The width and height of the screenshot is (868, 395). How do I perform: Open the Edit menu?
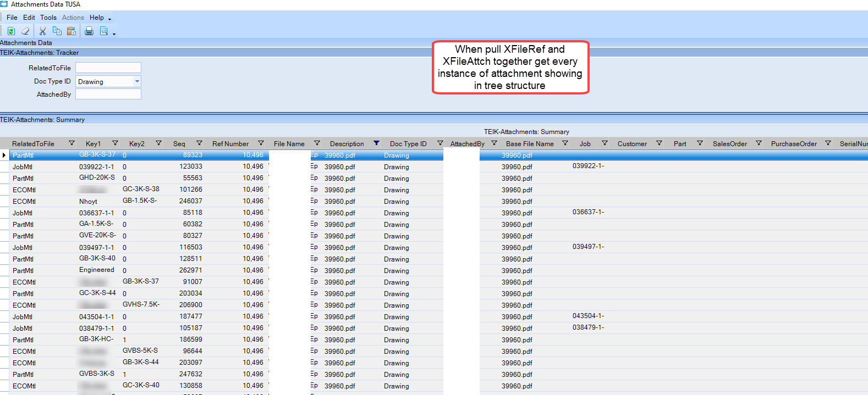click(x=29, y=18)
